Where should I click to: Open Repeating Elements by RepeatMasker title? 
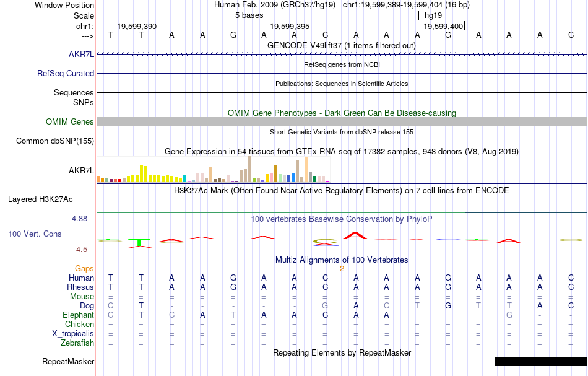coord(342,352)
